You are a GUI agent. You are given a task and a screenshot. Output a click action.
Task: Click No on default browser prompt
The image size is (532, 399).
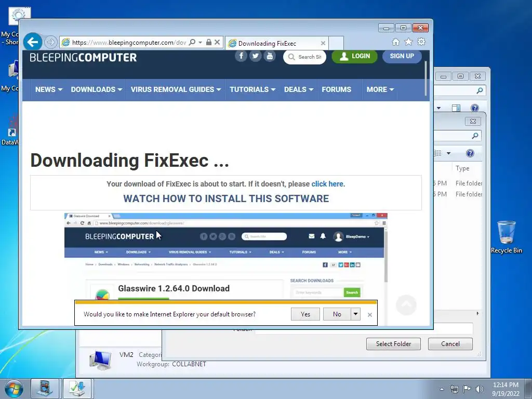(x=337, y=314)
